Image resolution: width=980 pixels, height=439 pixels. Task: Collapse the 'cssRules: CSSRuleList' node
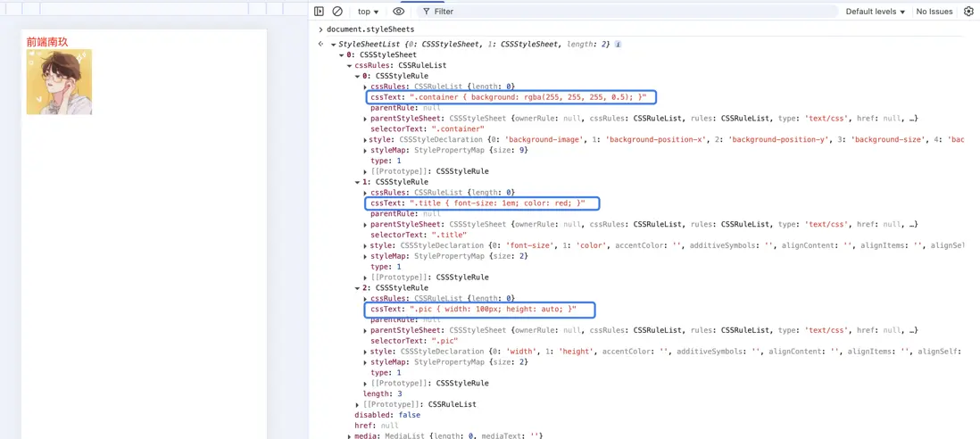(349, 65)
